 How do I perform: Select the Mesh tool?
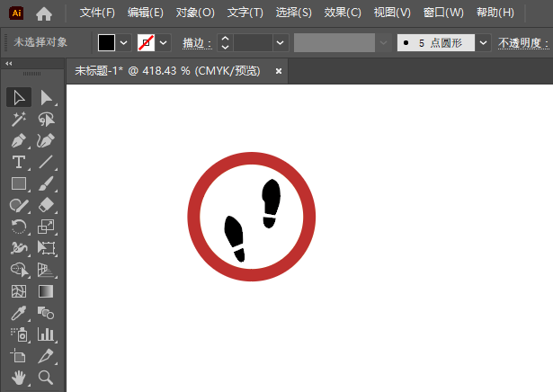click(19, 291)
